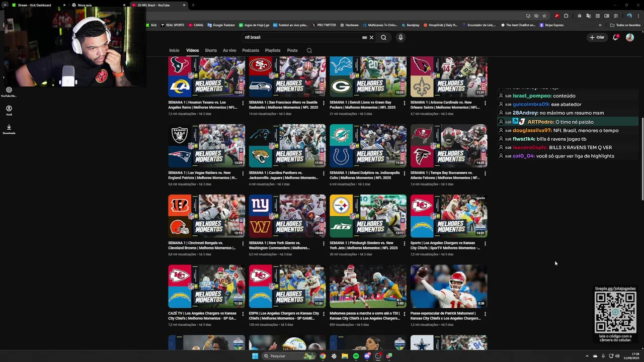Switch to Stream - Kick Dashboard browser tab
The height and width of the screenshot is (362, 644).
pyautogui.click(x=39, y=5)
